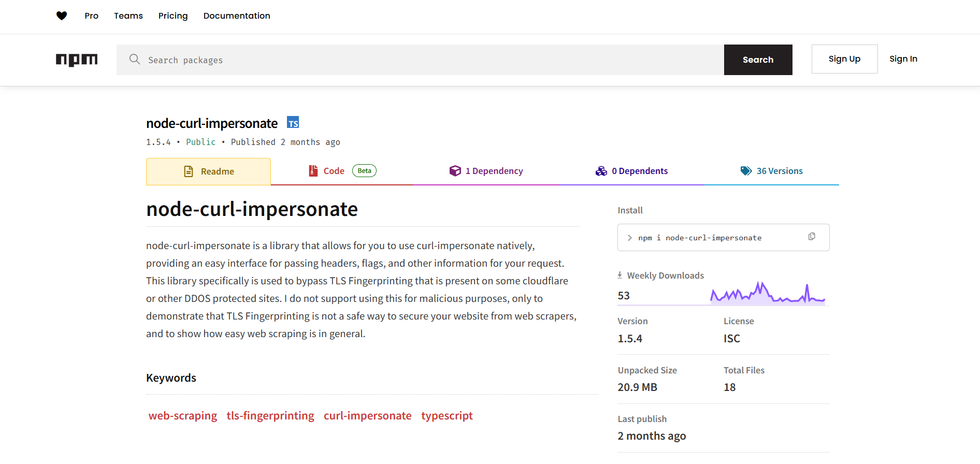Click the download arrow beside Weekly Downloads
980x464 pixels.
619,275
